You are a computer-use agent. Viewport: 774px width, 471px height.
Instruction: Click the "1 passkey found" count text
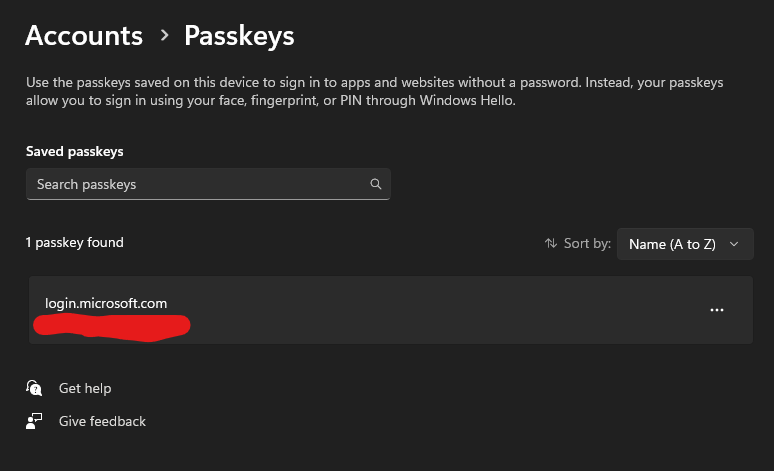[x=75, y=242]
